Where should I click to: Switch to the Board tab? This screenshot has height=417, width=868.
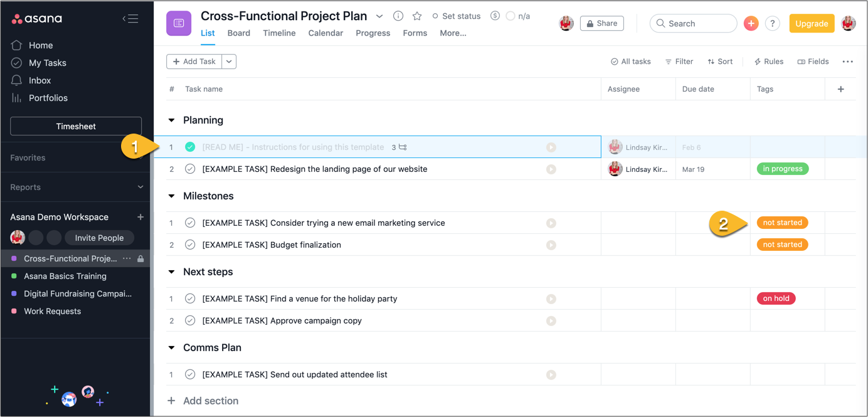pos(238,33)
